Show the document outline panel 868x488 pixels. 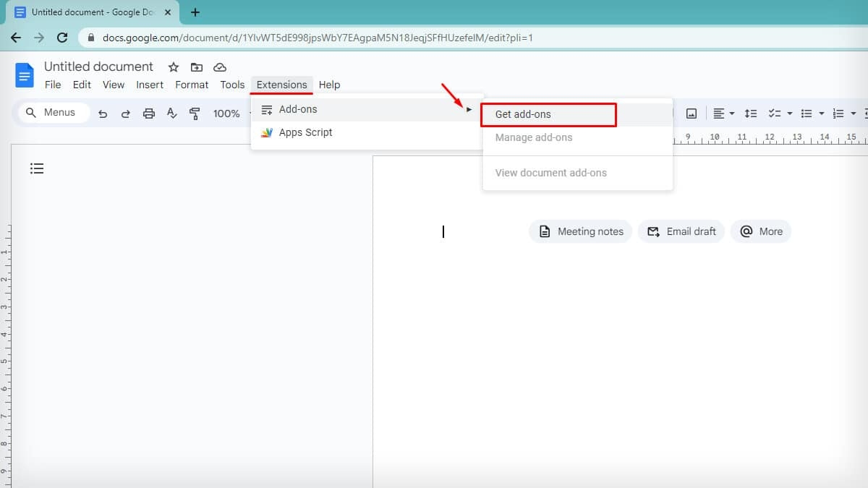tap(37, 168)
